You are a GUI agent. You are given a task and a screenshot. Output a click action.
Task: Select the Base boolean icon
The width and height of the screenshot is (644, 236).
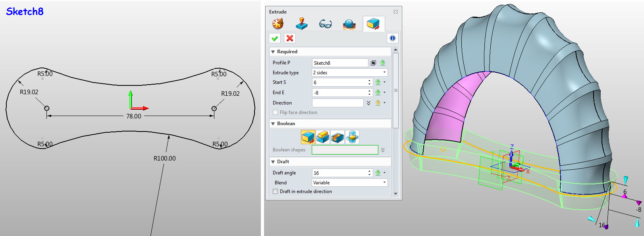coord(308,137)
